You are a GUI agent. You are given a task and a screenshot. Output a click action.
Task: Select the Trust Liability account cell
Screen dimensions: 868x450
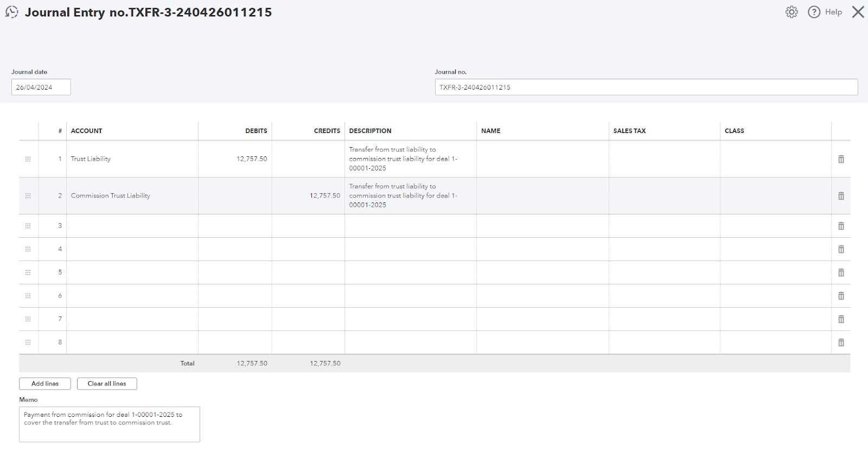pos(132,159)
